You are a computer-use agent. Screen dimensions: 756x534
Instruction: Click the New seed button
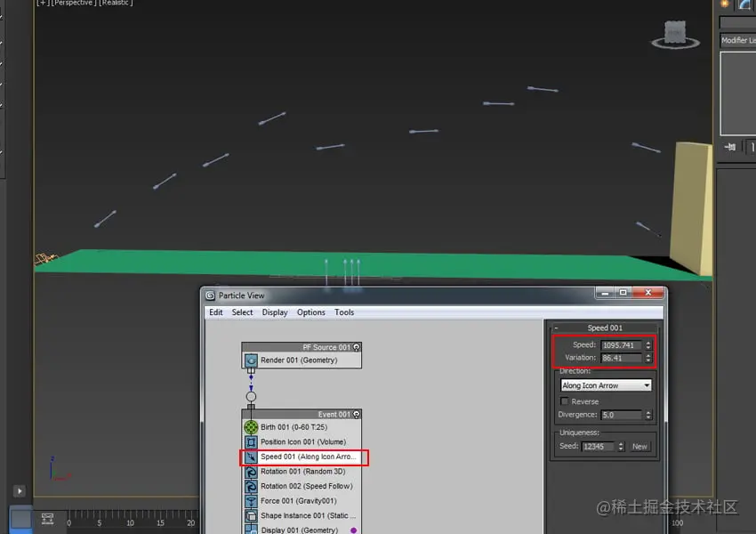639,447
